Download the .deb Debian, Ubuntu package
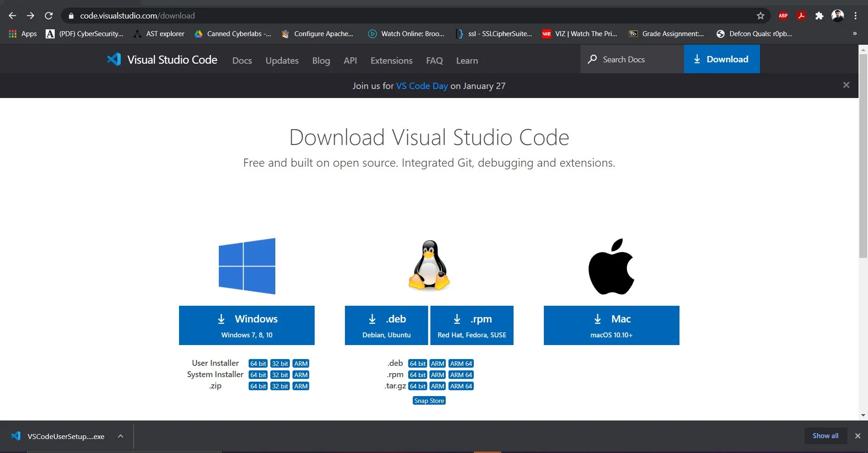Image resolution: width=868 pixels, height=453 pixels. [x=387, y=325]
